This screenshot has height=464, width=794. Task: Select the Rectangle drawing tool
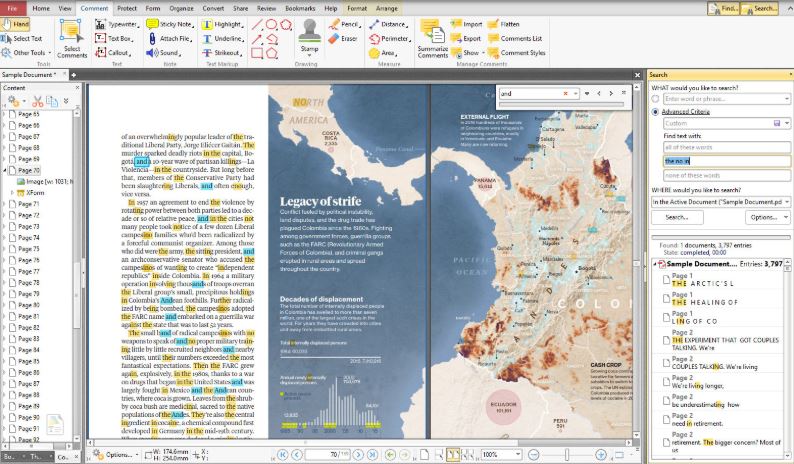click(x=257, y=53)
